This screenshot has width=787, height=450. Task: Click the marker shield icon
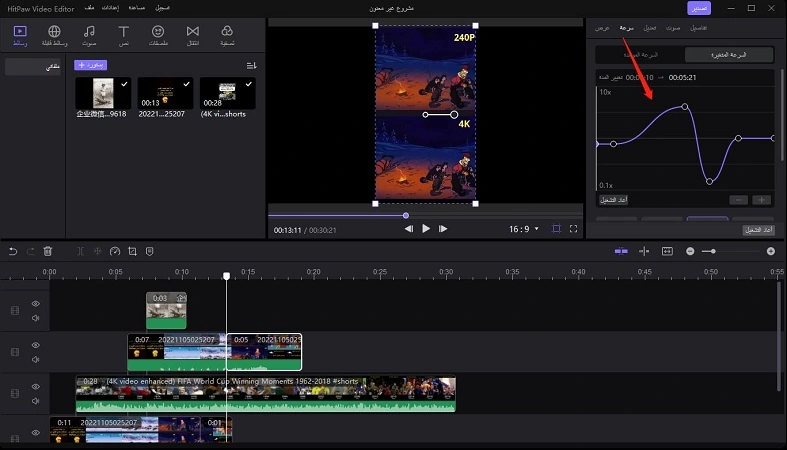pos(150,251)
